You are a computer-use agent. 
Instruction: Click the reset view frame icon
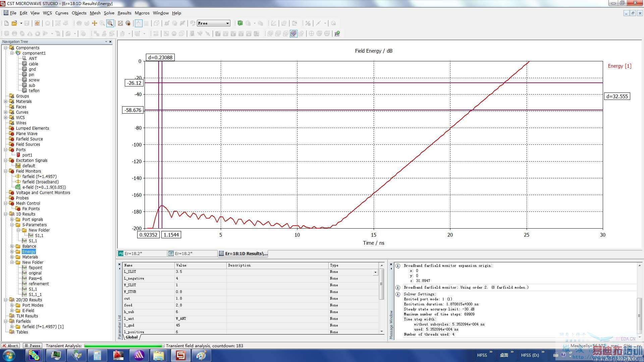pyautogui.click(x=120, y=23)
